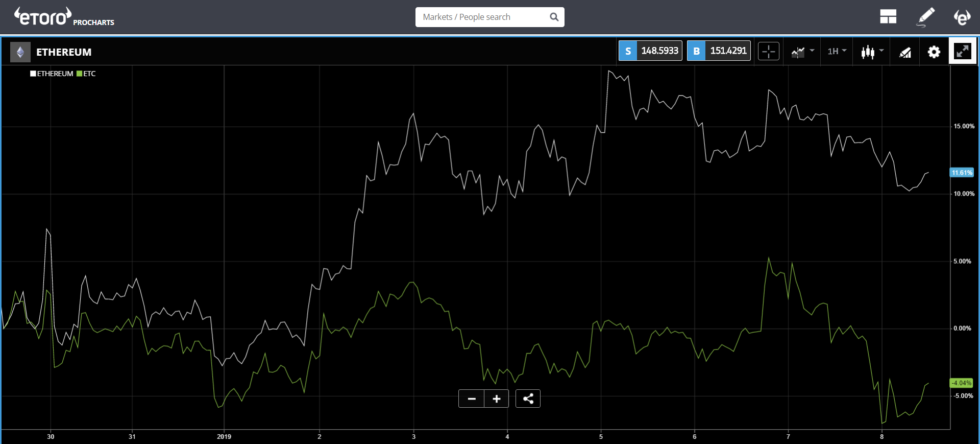Viewport: 980px width, 444px height.
Task: Toggle fullscreen chart mode
Action: click(963, 51)
